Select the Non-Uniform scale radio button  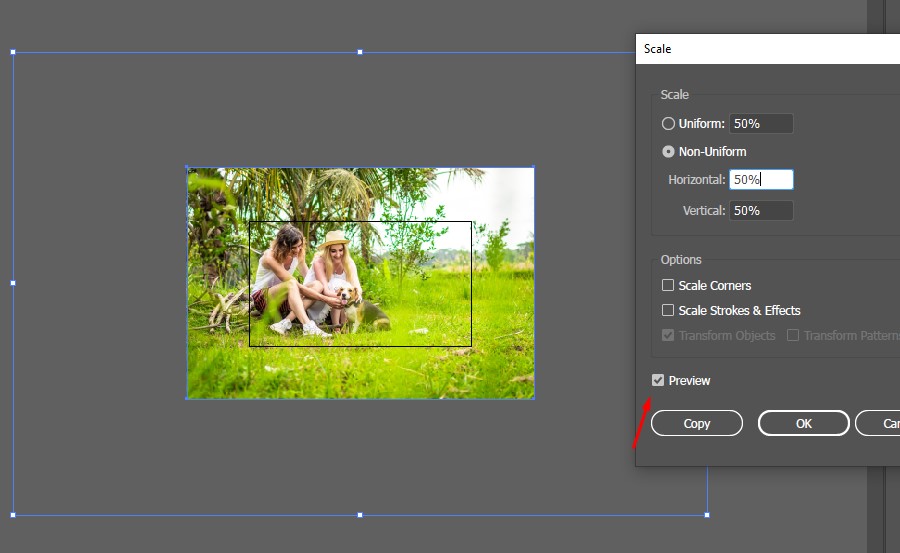click(668, 152)
